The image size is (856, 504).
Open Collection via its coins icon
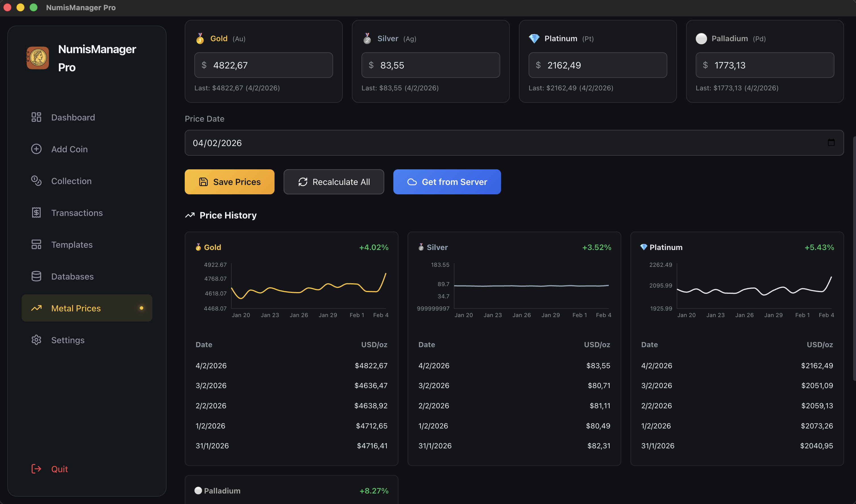pos(36,181)
